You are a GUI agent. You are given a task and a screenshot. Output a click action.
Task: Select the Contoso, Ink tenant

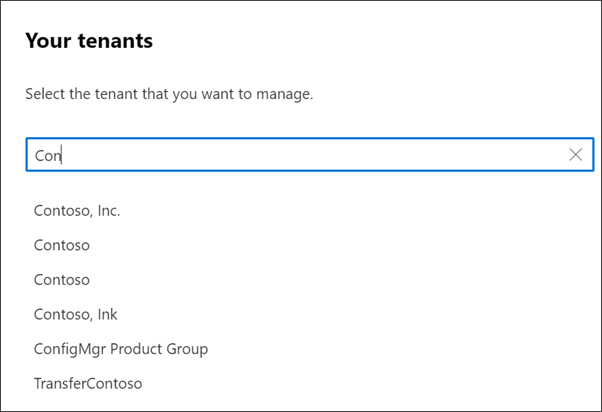76,314
